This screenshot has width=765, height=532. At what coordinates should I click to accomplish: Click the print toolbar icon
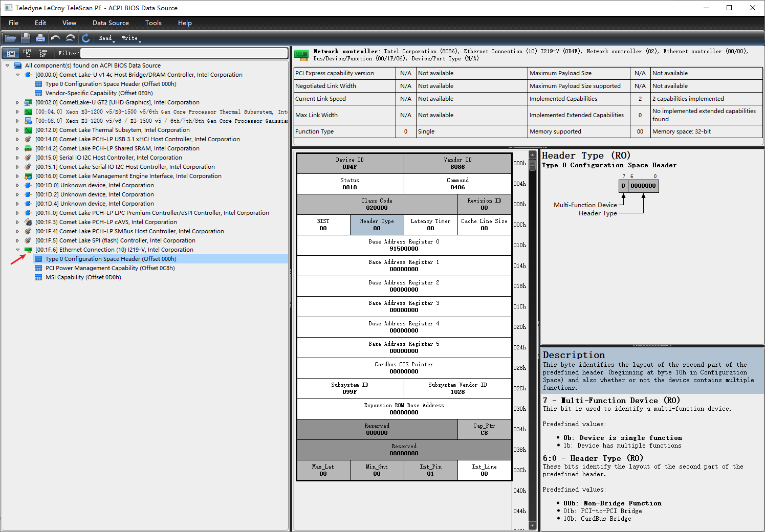coord(40,38)
